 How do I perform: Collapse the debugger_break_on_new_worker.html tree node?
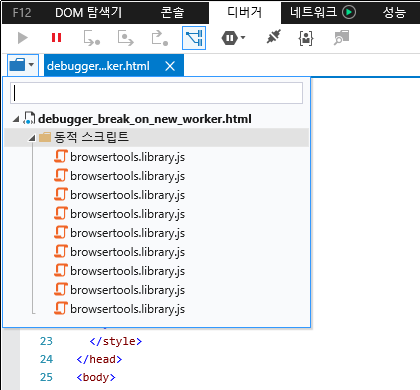[16, 119]
